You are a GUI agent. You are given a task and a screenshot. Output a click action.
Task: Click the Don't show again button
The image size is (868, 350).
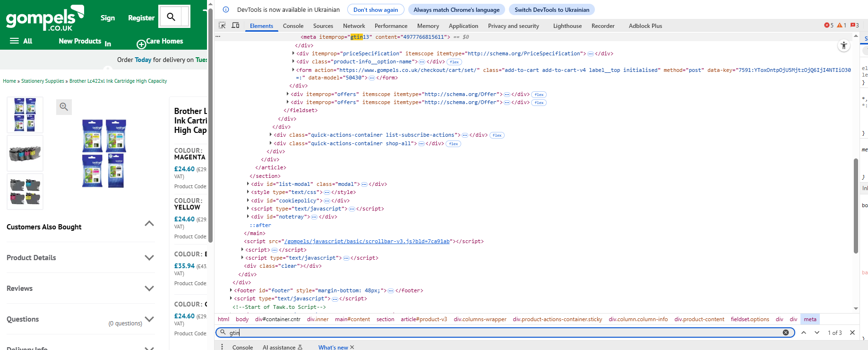click(x=376, y=9)
